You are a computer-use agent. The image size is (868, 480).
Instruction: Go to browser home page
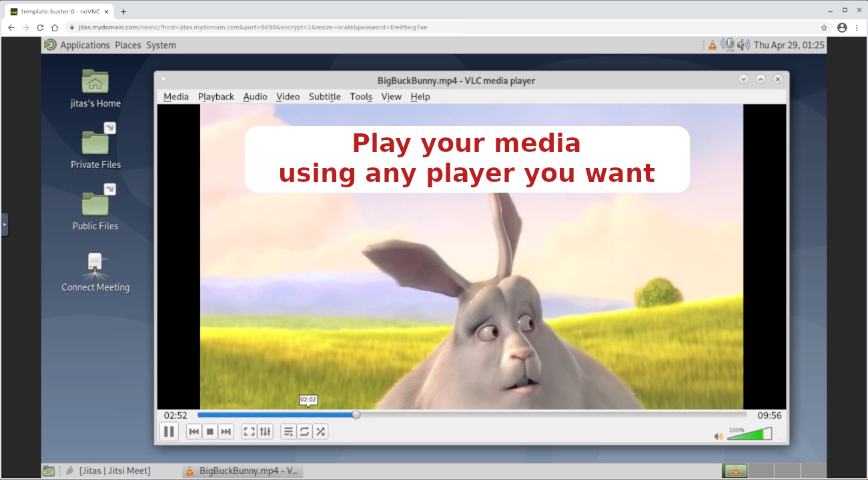pos(55,27)
